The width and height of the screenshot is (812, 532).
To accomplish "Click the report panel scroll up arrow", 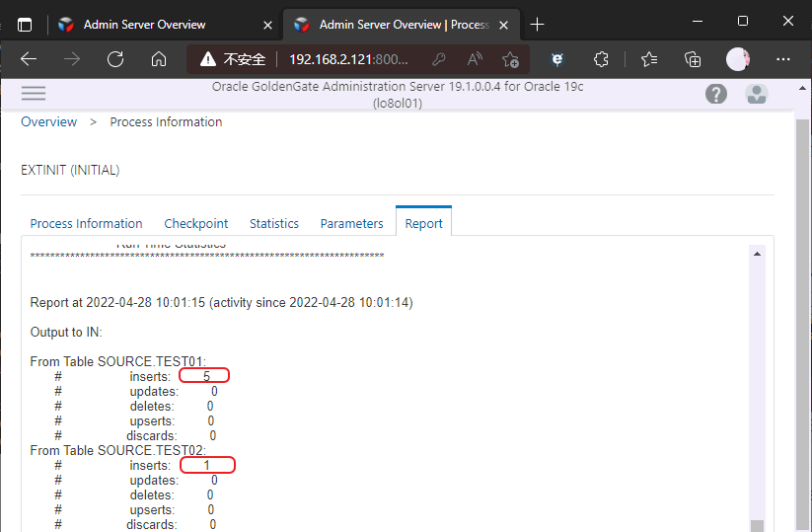I will [x=757, y=254].
